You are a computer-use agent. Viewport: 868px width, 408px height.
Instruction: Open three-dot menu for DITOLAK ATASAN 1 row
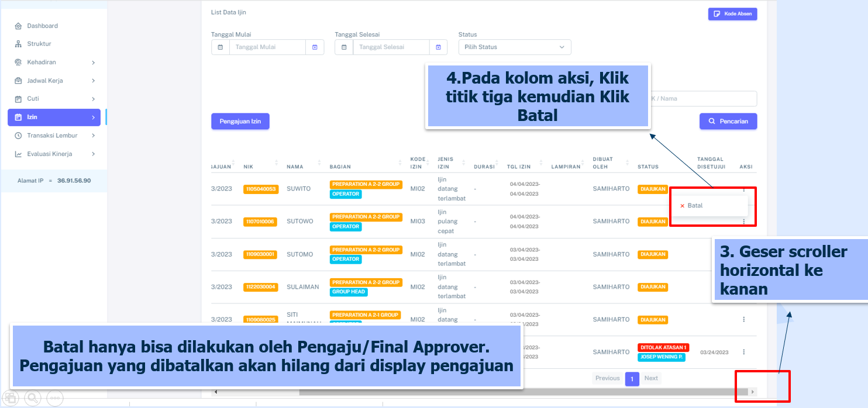743,352
